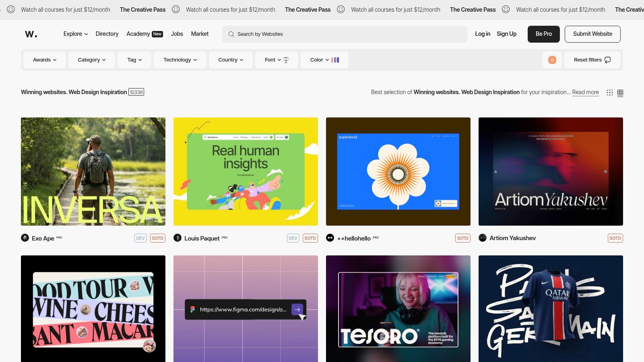Viewport: 644px width, 362px height.
Task: Open the website logo home icon
Action: (31, 34)
